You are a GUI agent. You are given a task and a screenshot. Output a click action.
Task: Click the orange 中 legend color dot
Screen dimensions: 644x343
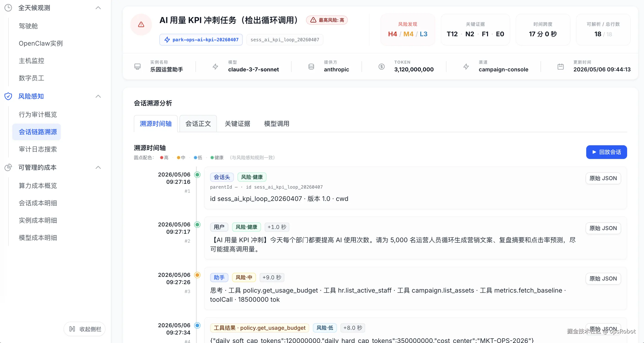179,158
